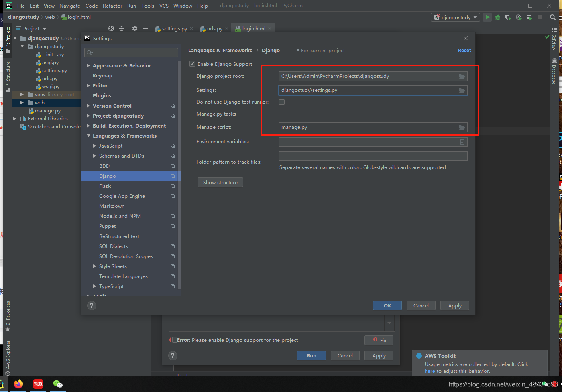This screenshot has height=392, width=562.
Task: Open the 1: Project tool window tab
Action: [x=8, y=39]
